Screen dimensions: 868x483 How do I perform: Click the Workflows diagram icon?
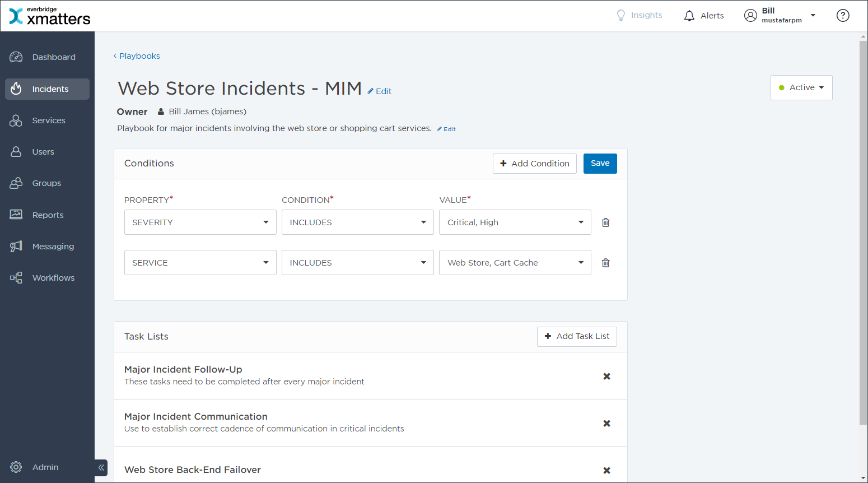(x=16, y=278)
